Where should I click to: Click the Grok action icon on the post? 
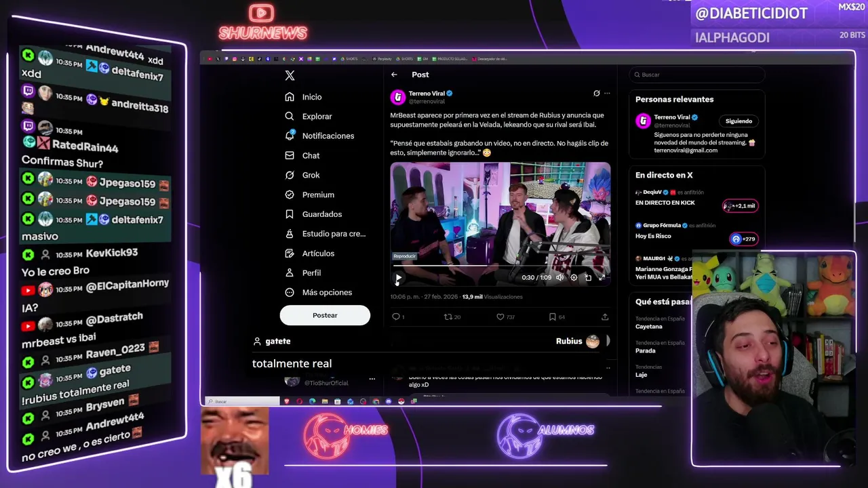coord(596,94)
